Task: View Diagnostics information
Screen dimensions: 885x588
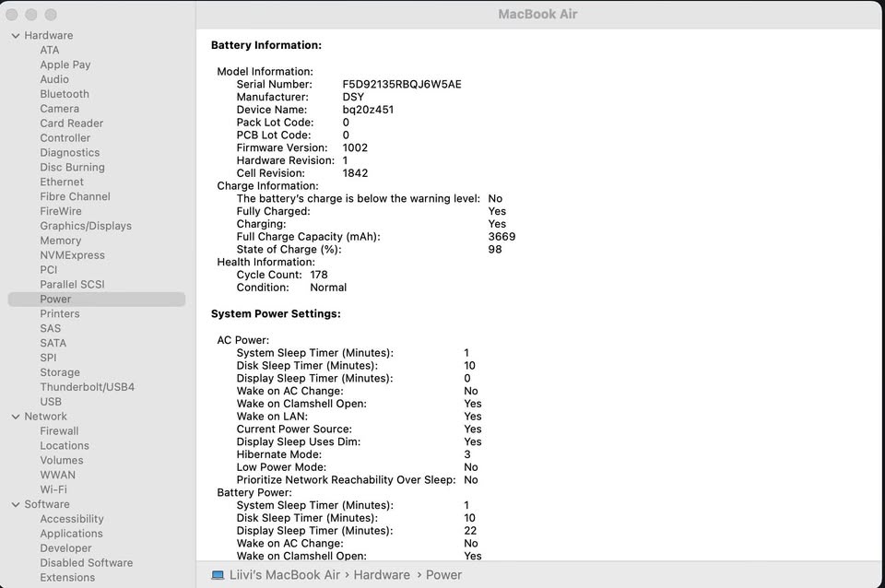Action: 69,153
